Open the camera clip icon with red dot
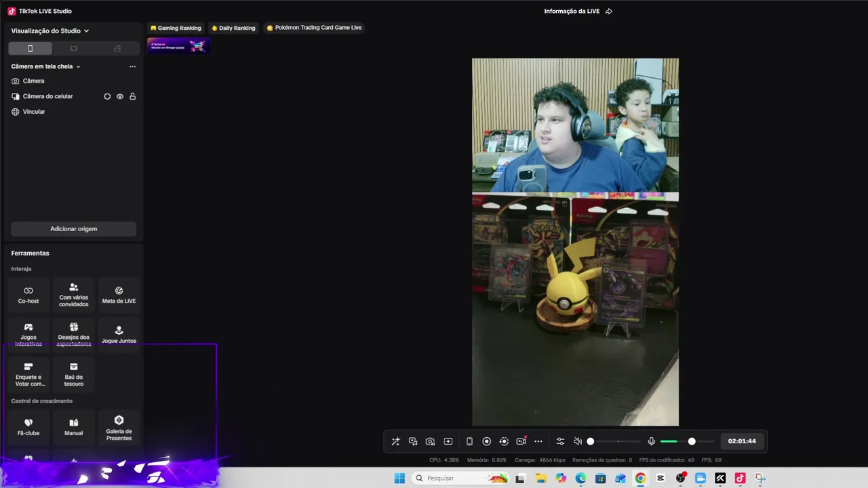 pos(521,441)
